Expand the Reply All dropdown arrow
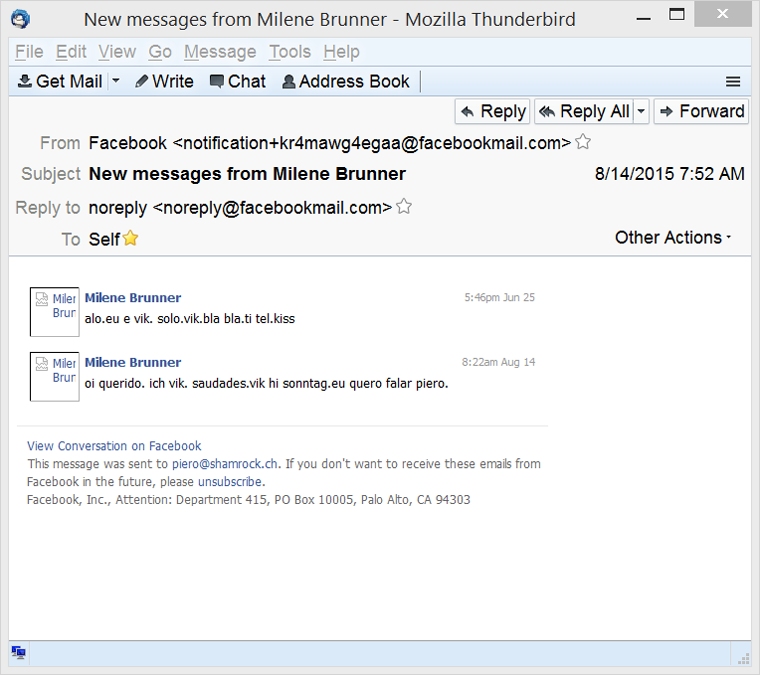The image size is (760, 675). (x=641, y=111)
